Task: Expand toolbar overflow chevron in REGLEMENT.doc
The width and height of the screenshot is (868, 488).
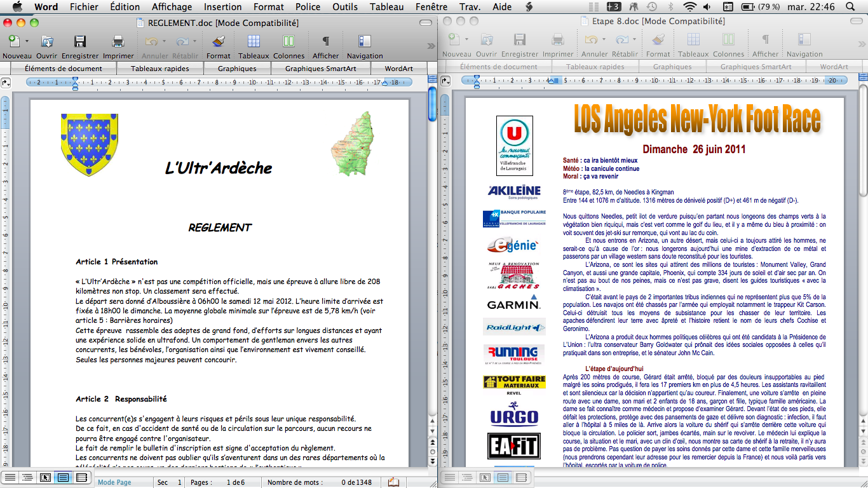Action: (430, 45)
